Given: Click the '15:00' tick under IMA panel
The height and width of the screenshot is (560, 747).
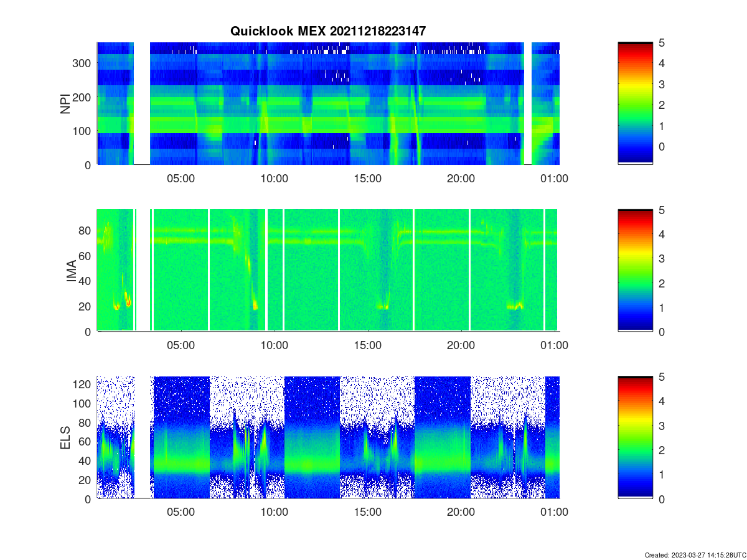Looking at the screenshot, I should click(368, 345).
